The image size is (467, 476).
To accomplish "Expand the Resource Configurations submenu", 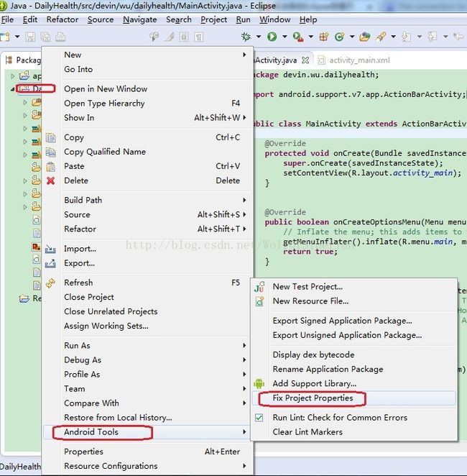I will [244, 466].
